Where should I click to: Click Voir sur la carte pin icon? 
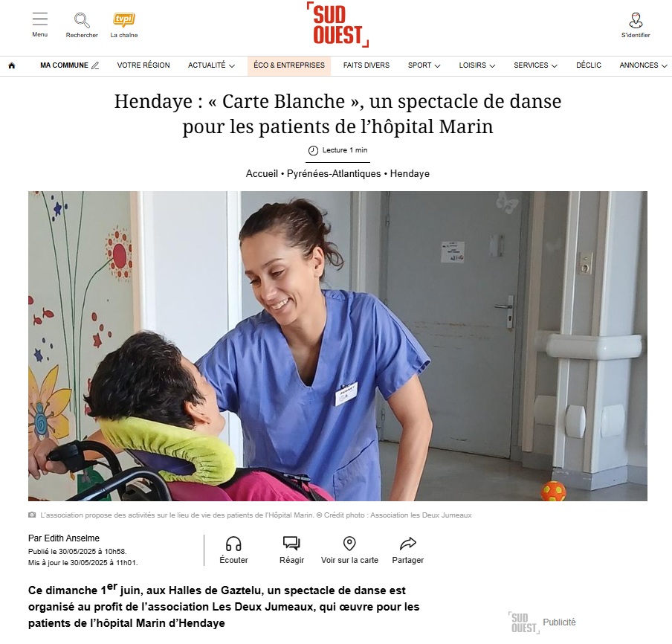pos(349,544)
